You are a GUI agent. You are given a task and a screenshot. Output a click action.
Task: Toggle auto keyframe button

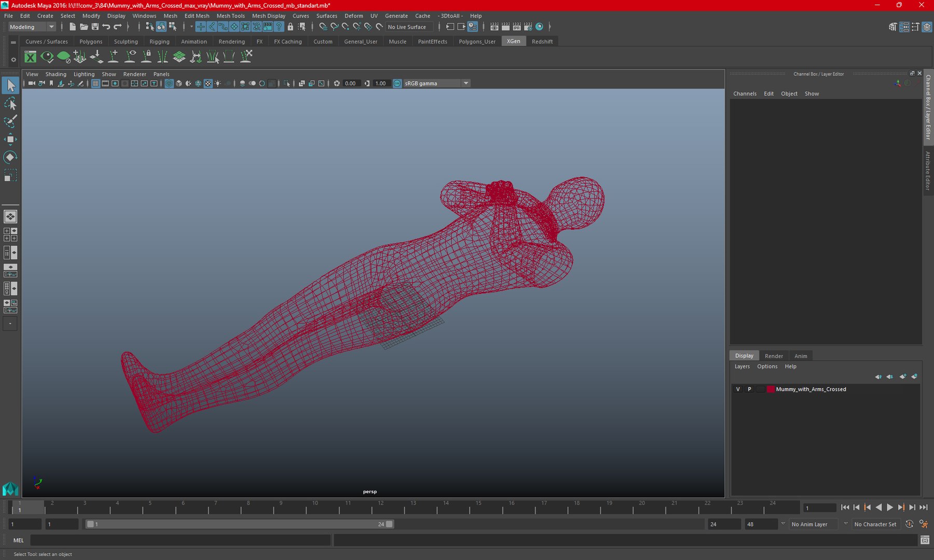pos(909,524)
